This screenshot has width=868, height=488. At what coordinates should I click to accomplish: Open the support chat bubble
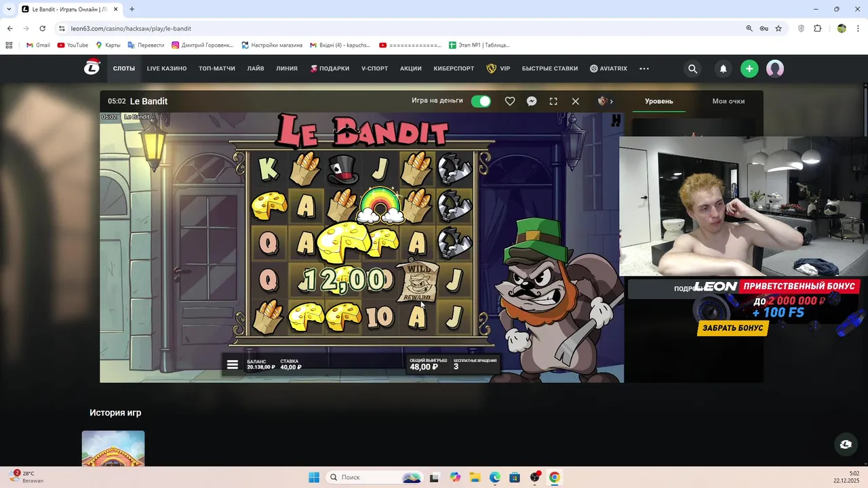tap(846, 444)
